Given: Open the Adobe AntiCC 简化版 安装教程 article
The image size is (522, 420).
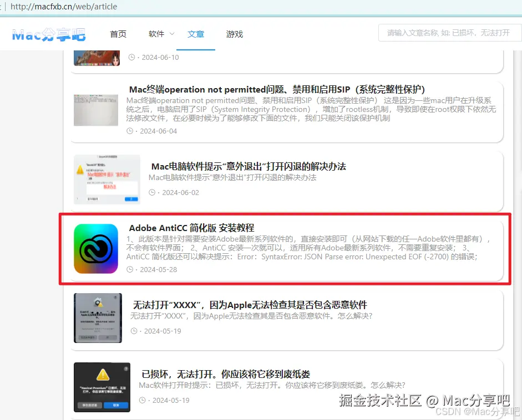Looking at the screenshot, I should click(192, 228).
